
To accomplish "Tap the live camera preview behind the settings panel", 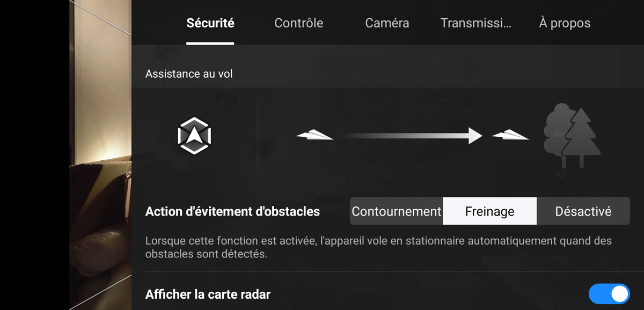I will pyautogui.click(x=100, y=155).
